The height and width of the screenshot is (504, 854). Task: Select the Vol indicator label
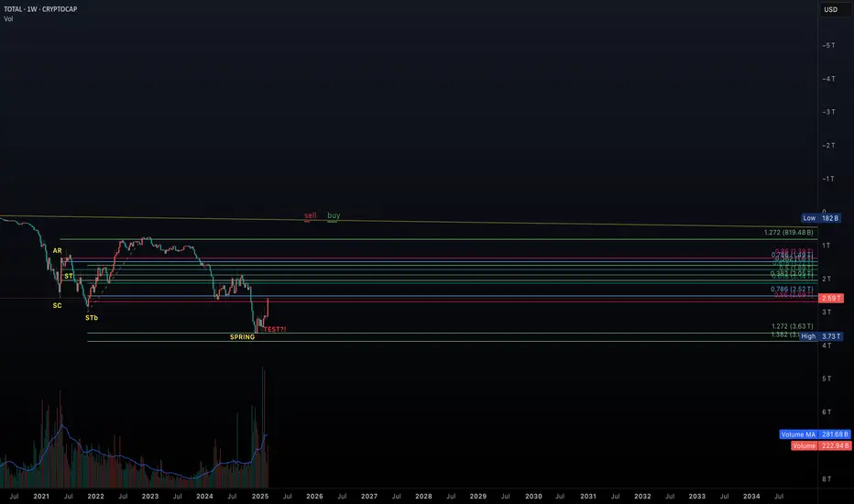tap(9, 19)
